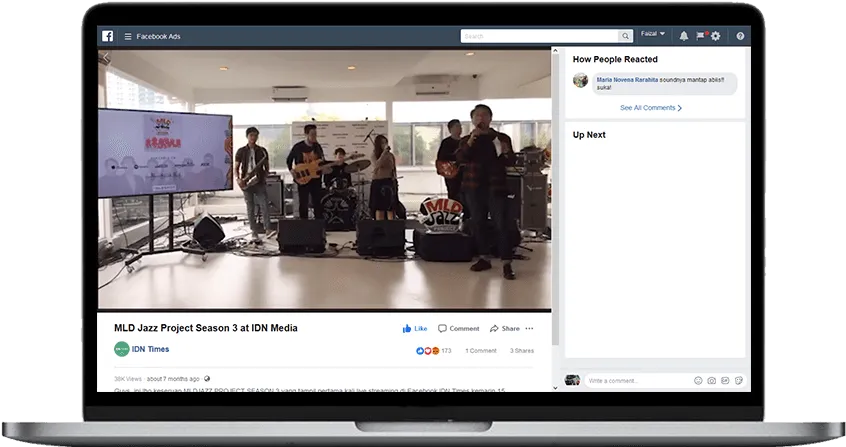Open IDN Times page avatar
Image resolution: width=846 pixels, height=447 pixels.
pos(121,349)
